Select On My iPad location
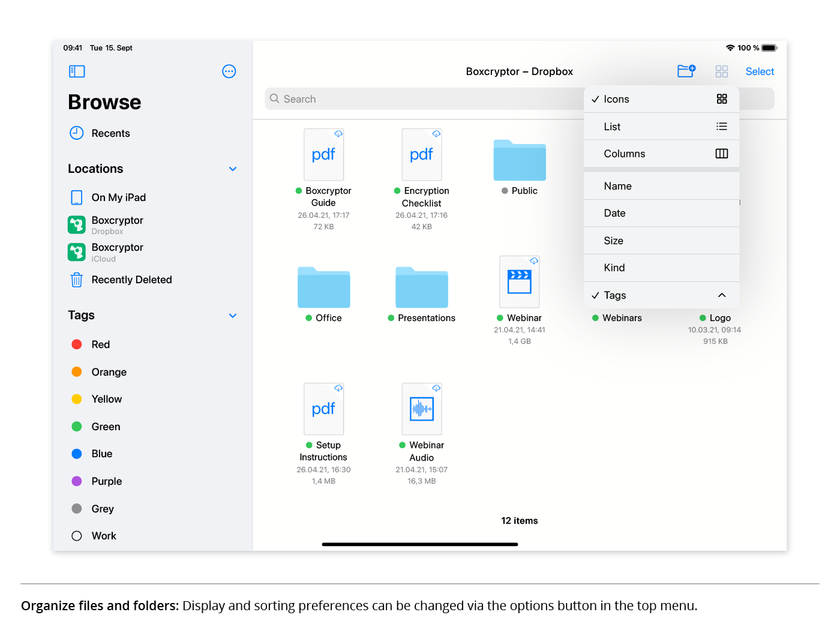Screen dimensions: 840x630 pos(107,197)
